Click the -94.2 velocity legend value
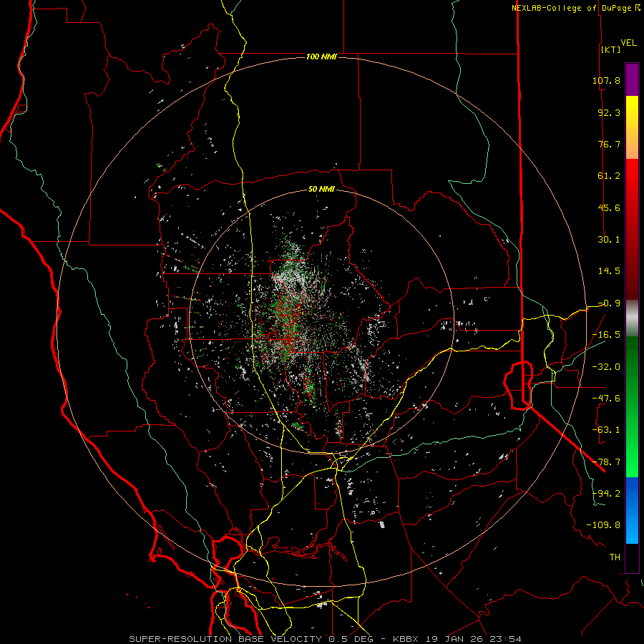This screenshot has width=644, height=644. (x=606, y=494)
